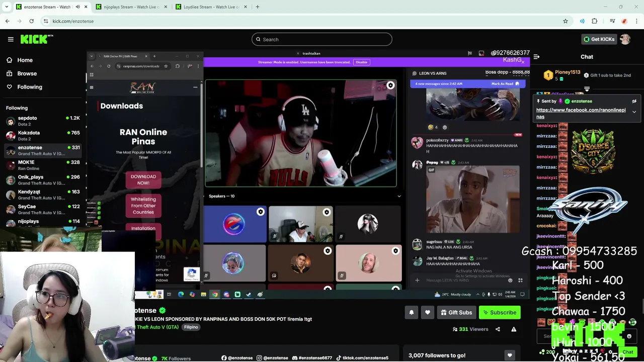Image resolution: width=644 pixels, height=362 pixels.
Task: Open Browse in the sidebar
Action: pos(27,73)
